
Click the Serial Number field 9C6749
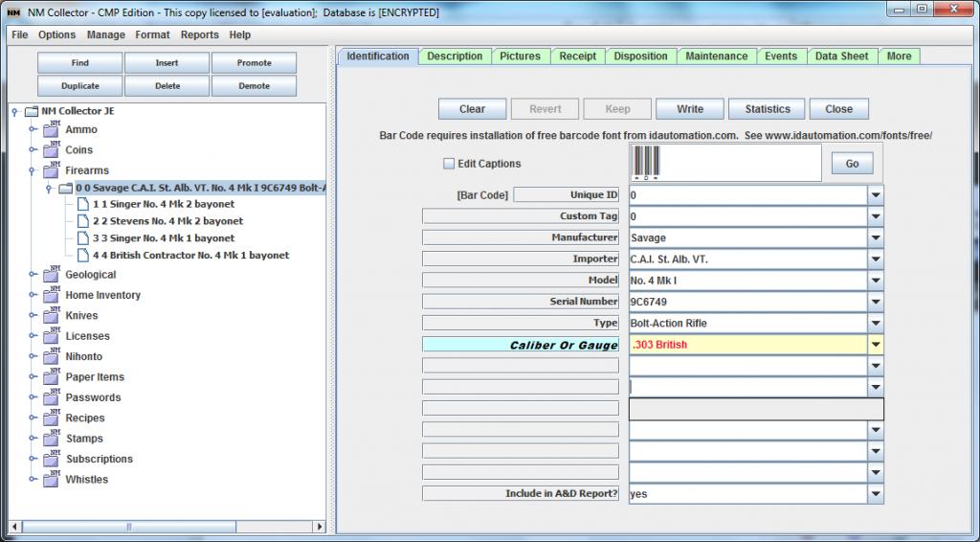[x=748, y=302]
